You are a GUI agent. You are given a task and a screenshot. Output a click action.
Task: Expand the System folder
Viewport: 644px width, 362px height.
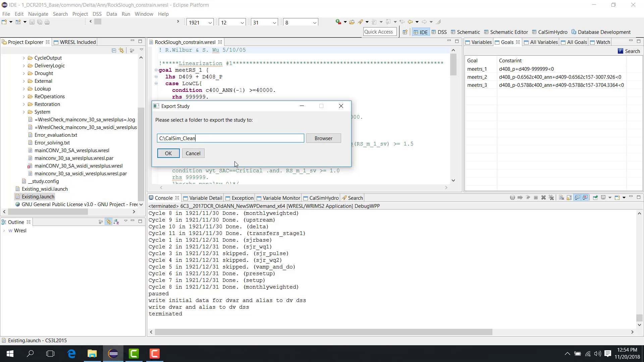pyautogui.click(x=24, y=112)
